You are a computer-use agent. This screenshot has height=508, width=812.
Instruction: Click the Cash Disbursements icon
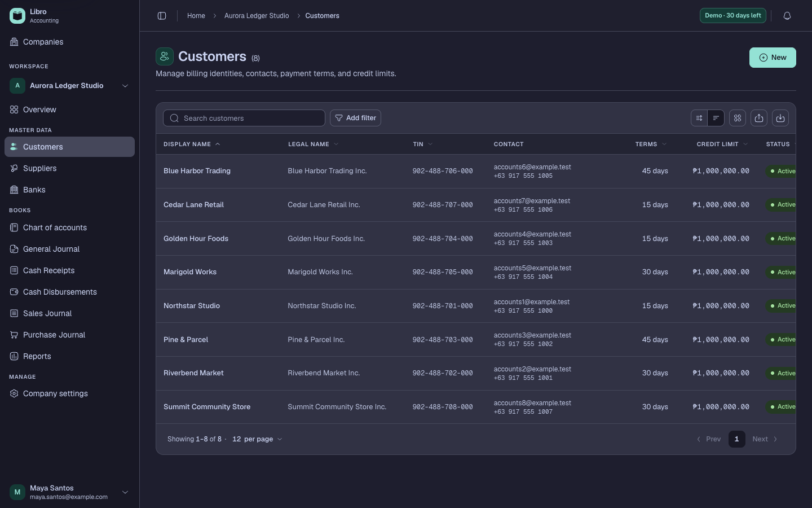tap(14, 292)
